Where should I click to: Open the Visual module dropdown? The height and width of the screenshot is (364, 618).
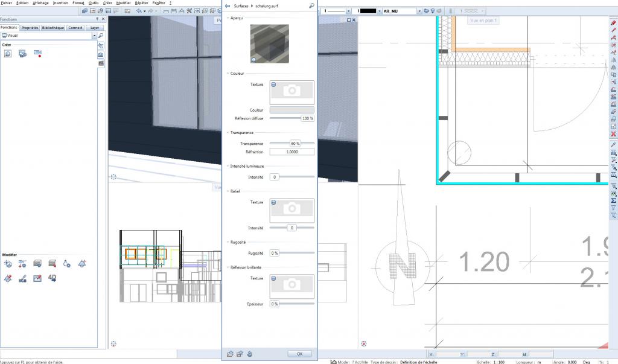[x=94, y=36]
